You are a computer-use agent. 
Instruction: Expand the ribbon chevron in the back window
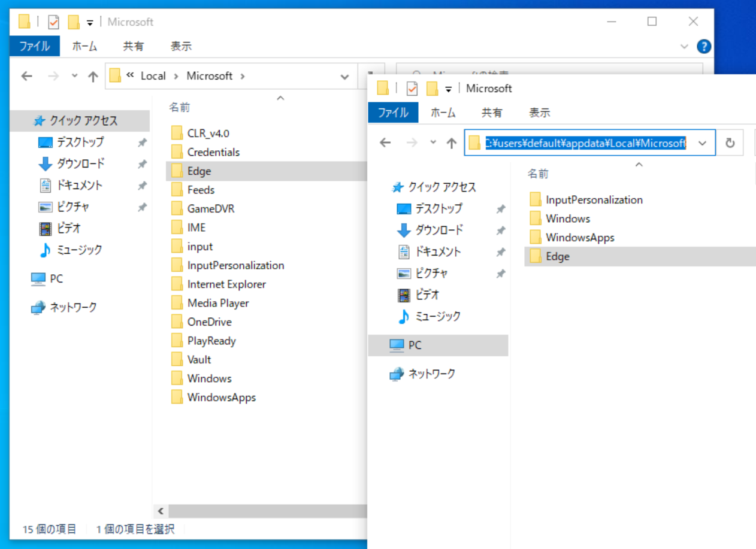click(685, 46)
